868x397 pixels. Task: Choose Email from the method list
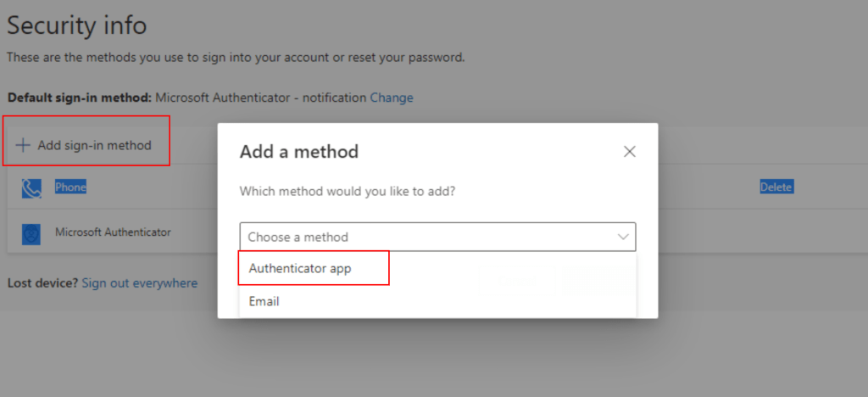264,301
